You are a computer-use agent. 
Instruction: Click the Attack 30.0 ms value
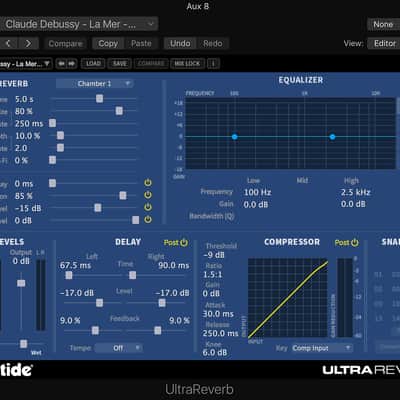(x=218, y=314)
